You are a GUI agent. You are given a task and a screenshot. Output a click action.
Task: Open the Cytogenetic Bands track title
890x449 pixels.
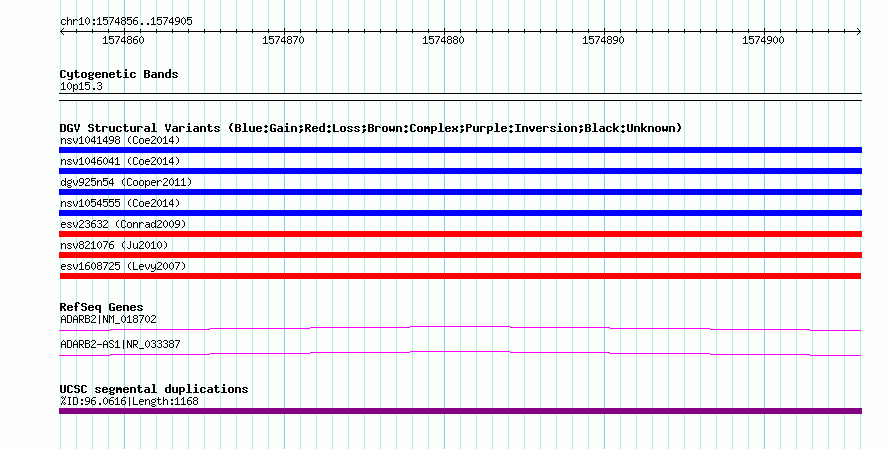click(x=119, y=74)
